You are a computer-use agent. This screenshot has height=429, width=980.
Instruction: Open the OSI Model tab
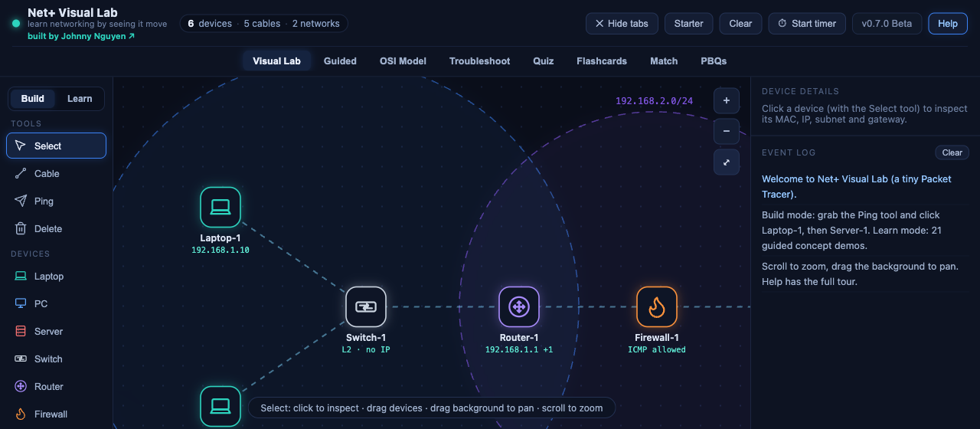tap(403, 61)
